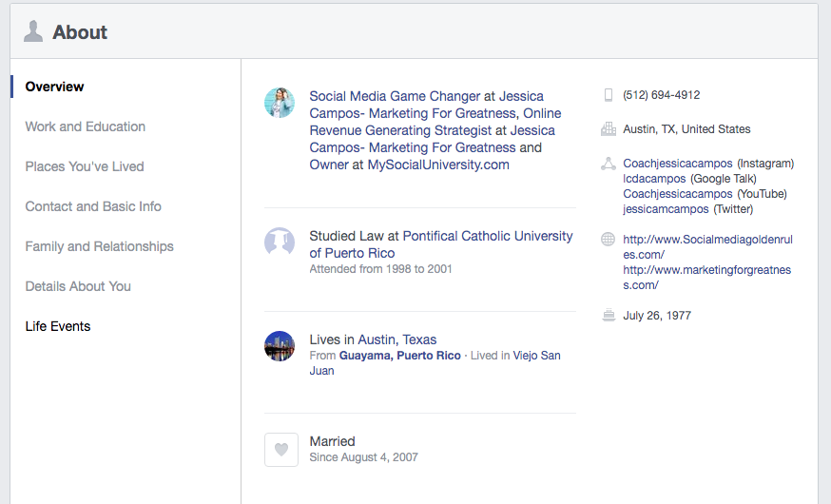
Task: Click the Guayama, Puerto Rico link
Action: click(x=400, y=356)
